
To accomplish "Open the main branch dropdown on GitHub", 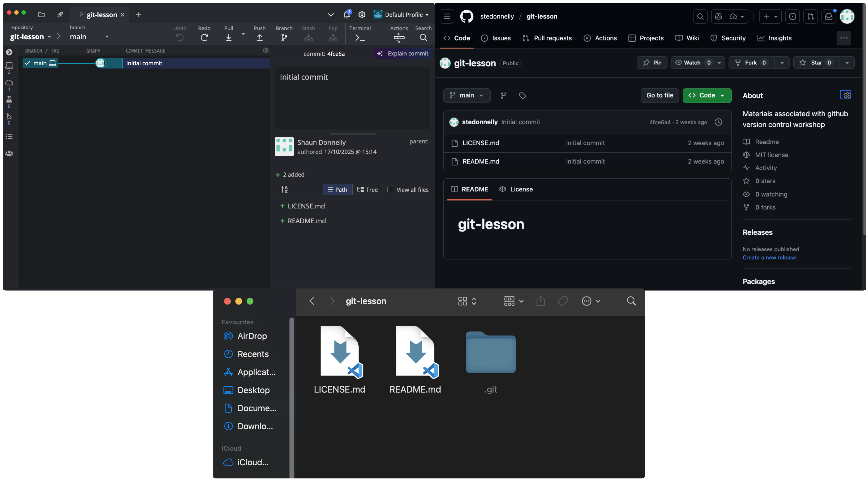I will coord(466,95).
